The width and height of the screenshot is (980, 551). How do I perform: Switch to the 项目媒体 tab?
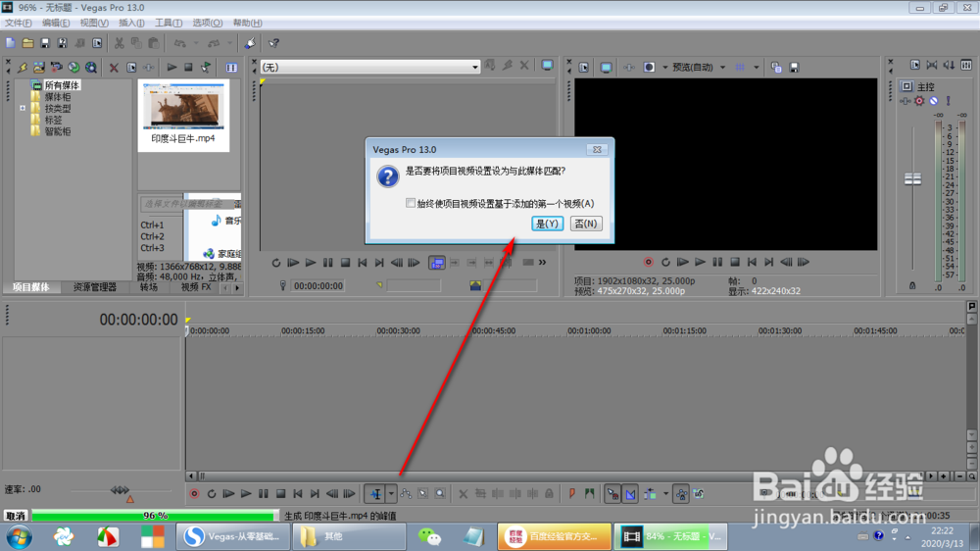30,287
